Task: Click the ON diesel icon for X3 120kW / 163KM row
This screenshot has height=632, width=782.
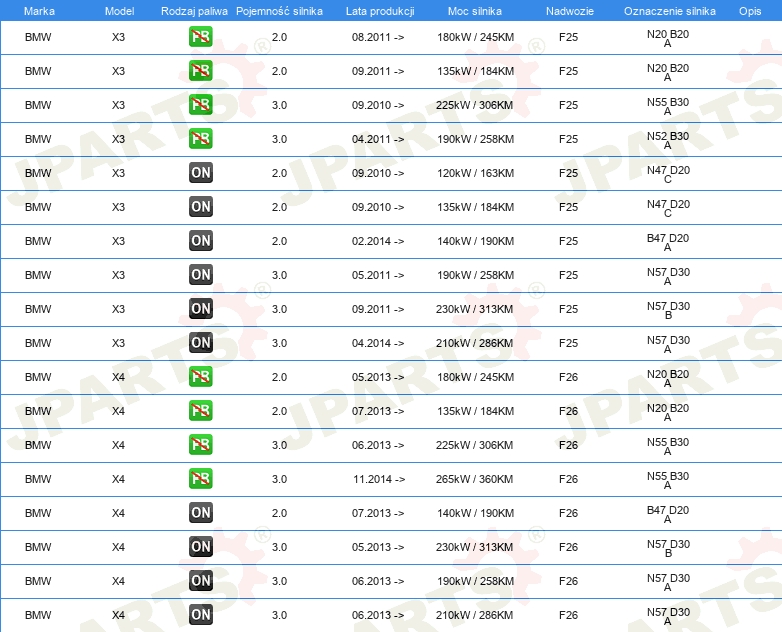Action: [200, 173]
